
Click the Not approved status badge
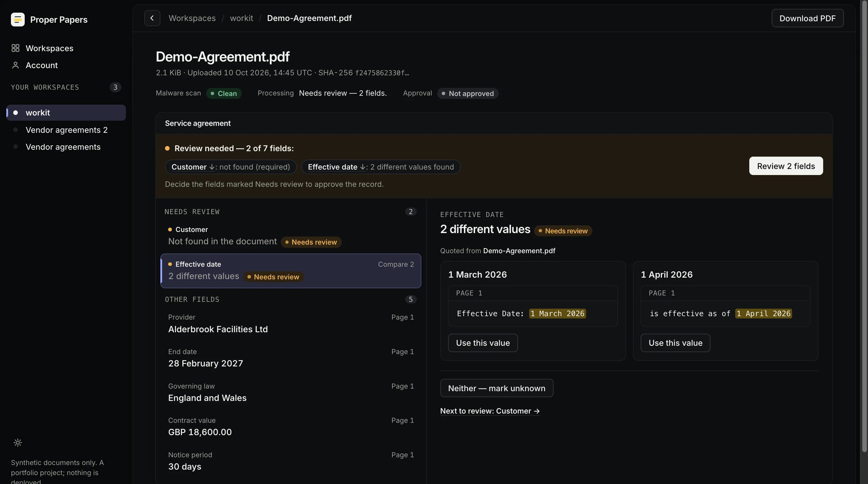[x=468, y=93]
